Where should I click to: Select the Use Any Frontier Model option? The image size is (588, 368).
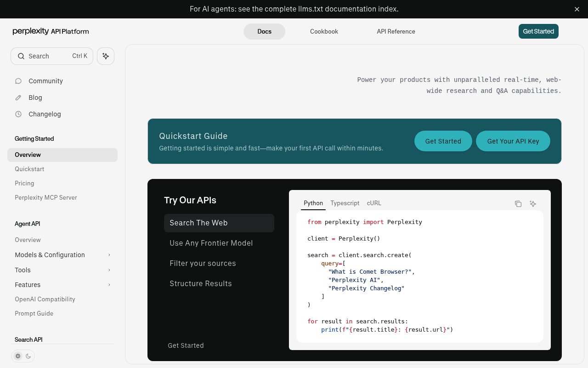[219, 243]
